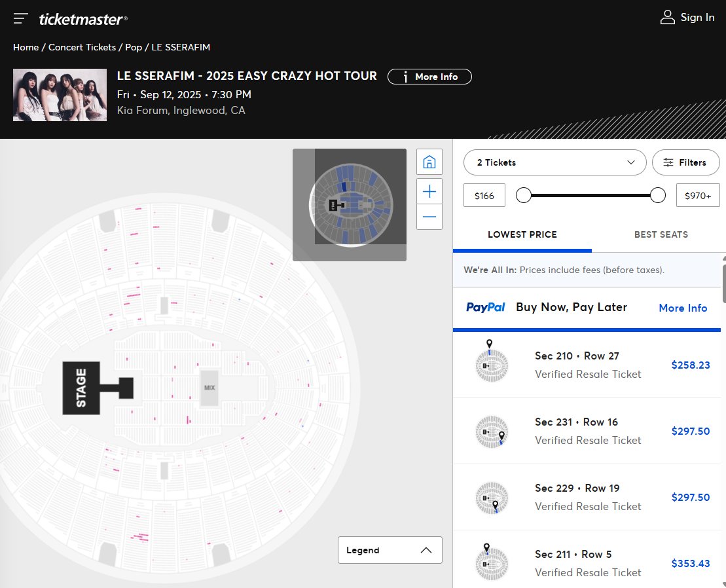Click the $297.50 price for Sec 231

click(x=691, y=431)
